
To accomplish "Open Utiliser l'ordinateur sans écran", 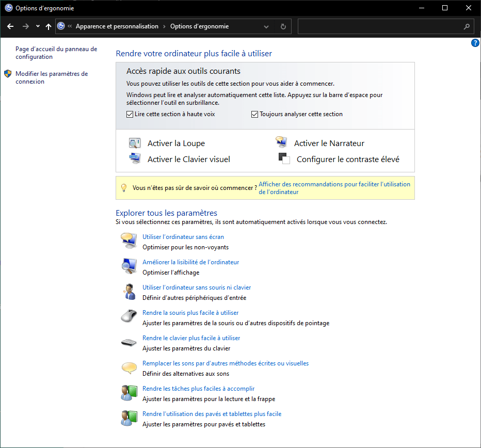I will [x=183, y=237].
